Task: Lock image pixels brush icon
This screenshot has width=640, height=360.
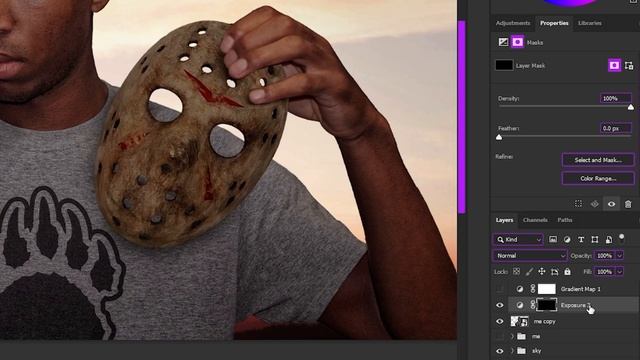Action: pyautogui.click(x=529, y=271)
